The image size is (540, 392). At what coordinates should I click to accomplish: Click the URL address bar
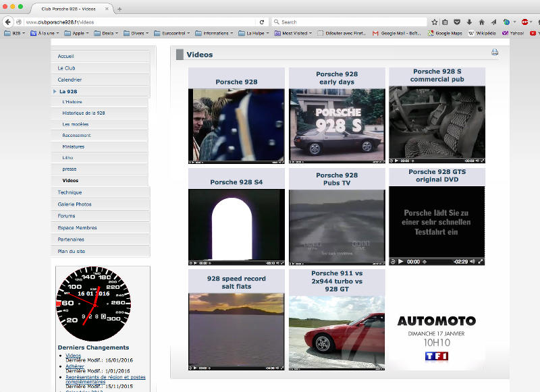pyautogui.click(x=141, y=22)
